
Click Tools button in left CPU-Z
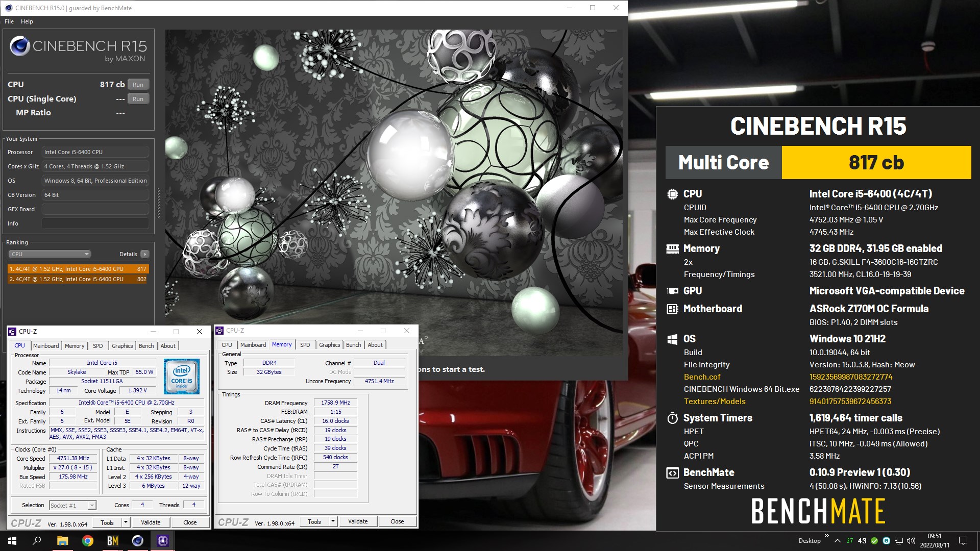coord(107,522)
